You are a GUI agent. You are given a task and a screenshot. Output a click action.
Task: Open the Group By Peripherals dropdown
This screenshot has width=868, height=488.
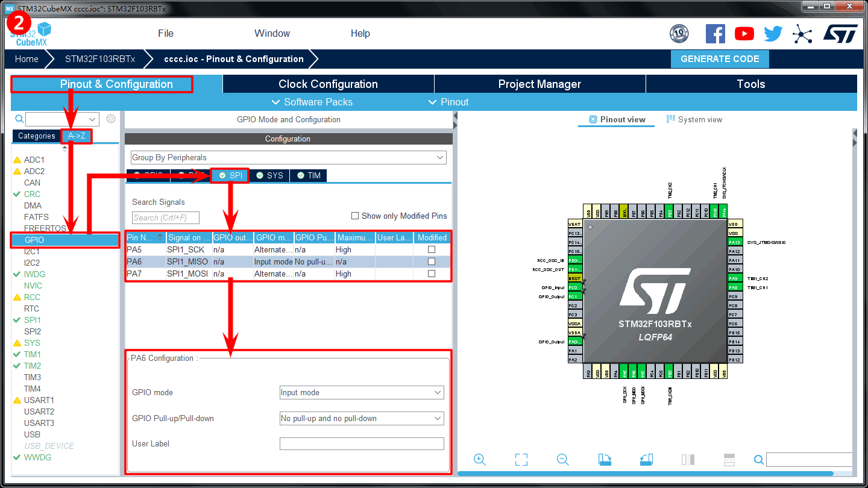(x=288, y=158)
